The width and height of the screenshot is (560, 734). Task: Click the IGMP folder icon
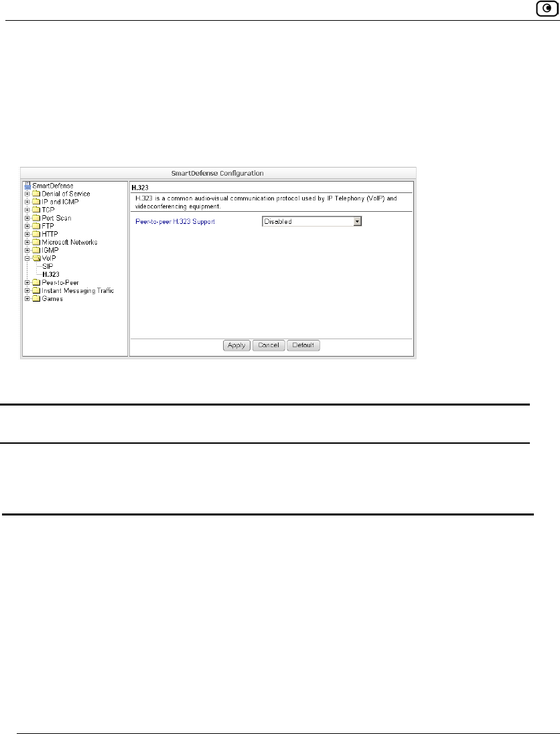[x=36, y=251]
